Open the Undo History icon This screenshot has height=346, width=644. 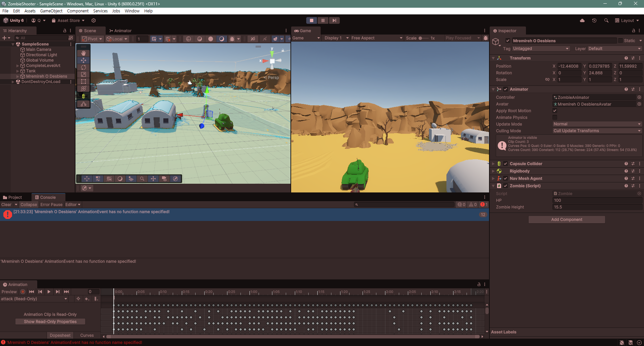pyautogui.click(x=594, y=20)
